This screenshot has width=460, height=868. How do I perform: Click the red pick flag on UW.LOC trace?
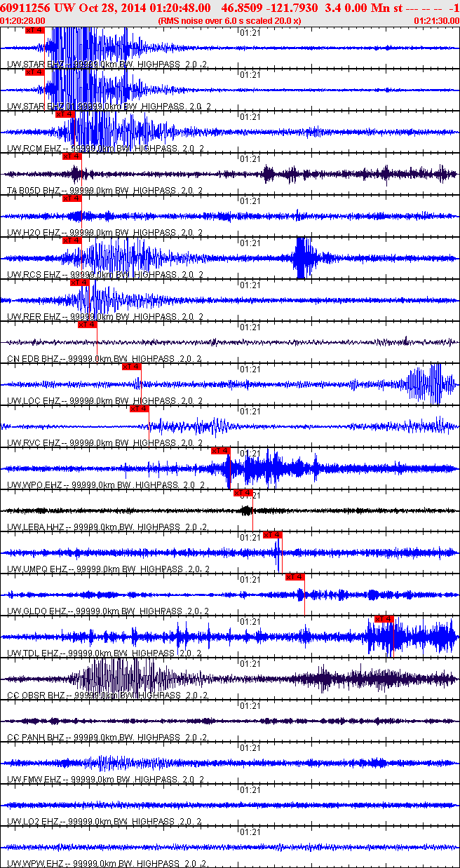pyautogui.click(x=131, y=367)
